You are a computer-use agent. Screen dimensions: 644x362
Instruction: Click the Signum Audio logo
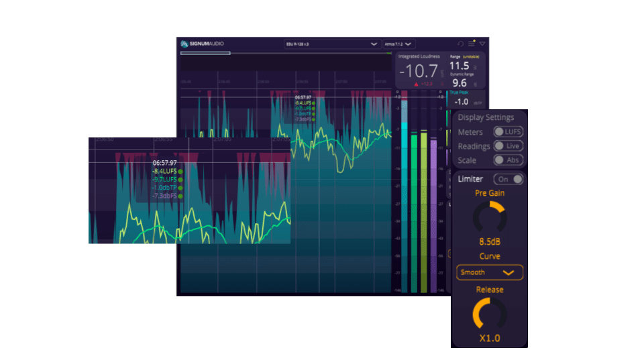[202, 44]
